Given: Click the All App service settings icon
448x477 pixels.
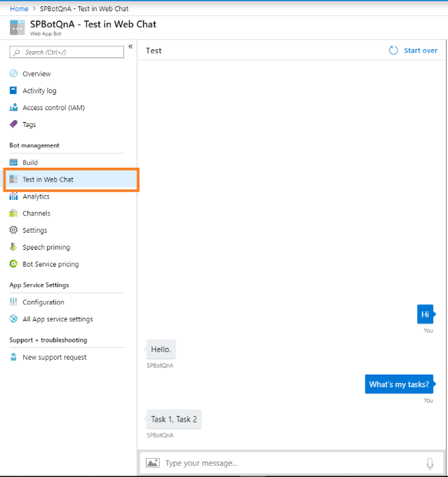Looking at the screenshot, I should point(13,318).
